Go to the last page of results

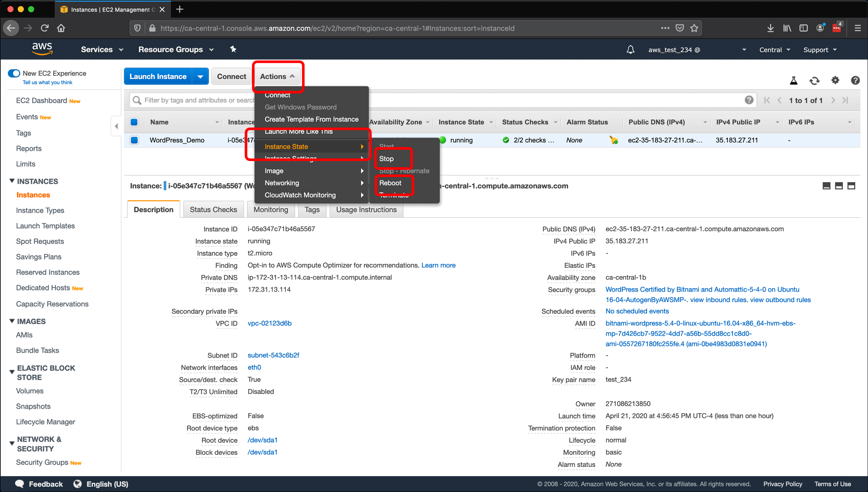(845, 100)
